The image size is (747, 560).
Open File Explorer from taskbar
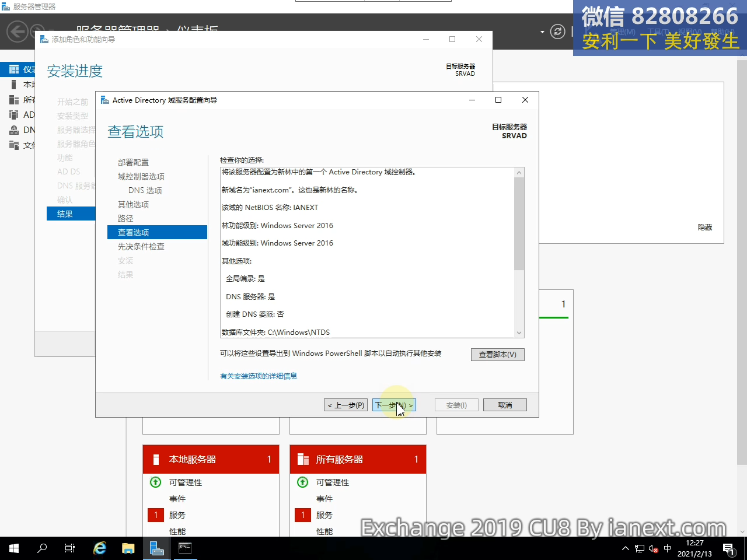pos(128,548)
